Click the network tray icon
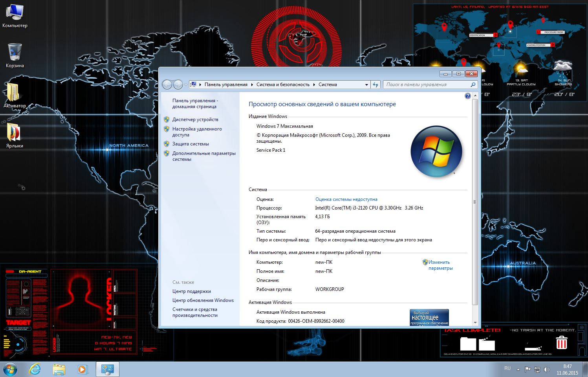Viewport: 588px width, 377px height. (x=537, y=370)
